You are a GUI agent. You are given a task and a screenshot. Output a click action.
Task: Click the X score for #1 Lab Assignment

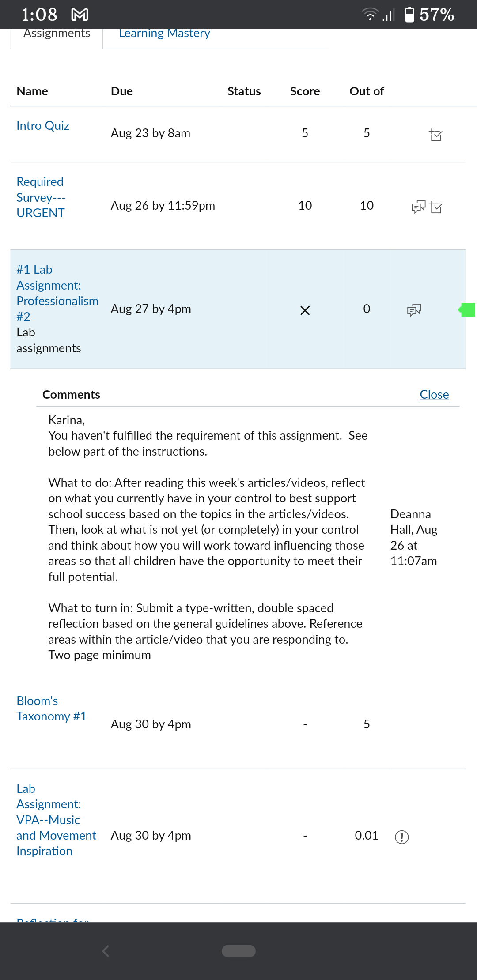(x=305, y=310)
